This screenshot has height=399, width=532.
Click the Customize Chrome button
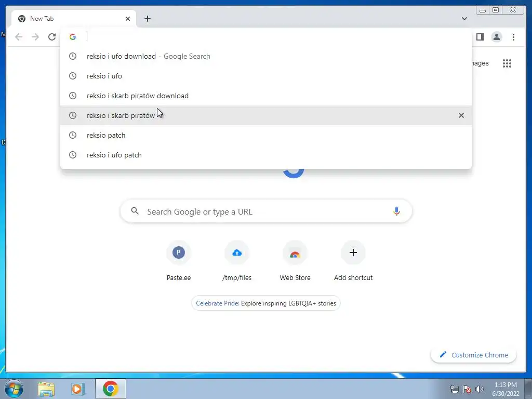click(x=474, y=355)
